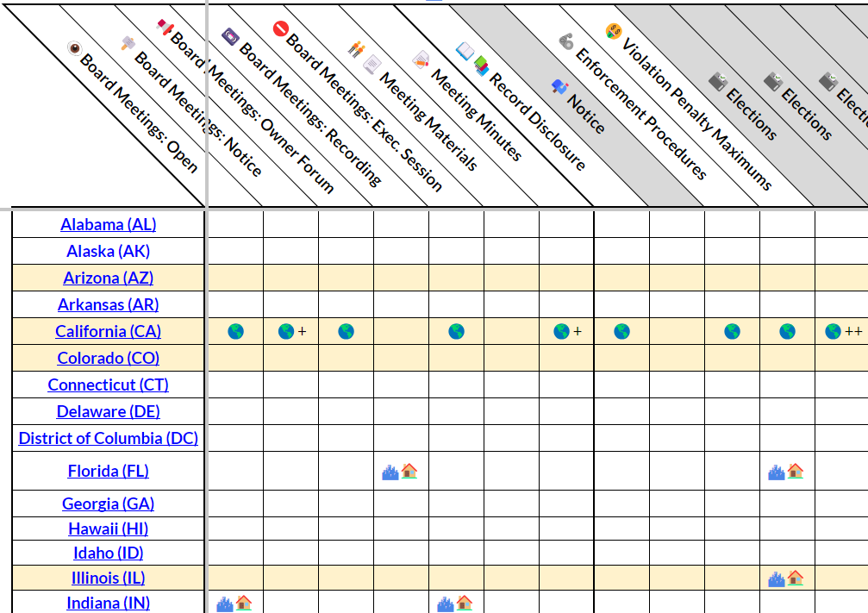Open the Illinois (IL) link
868x613 pixels.
(108, 578)
